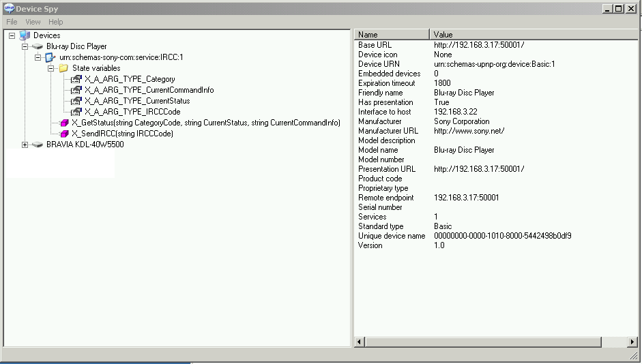
Task: Select X_A_ARG_TYPE_CurrentStatus label
Action: coord(137,101)
